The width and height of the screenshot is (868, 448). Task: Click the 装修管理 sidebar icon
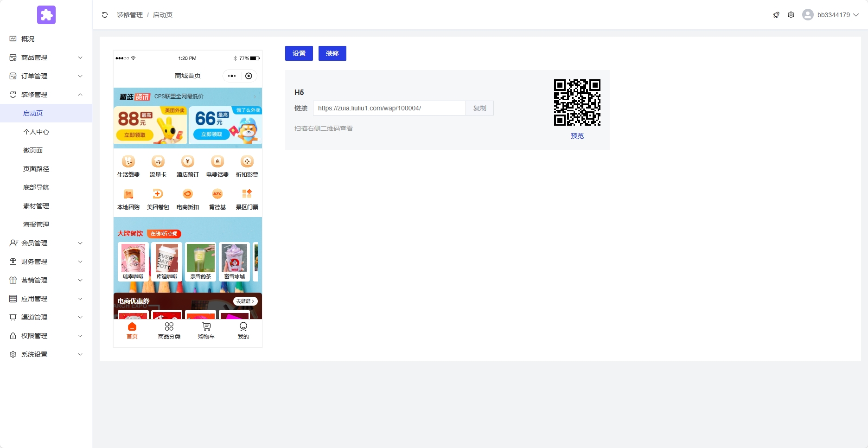coord(13,95)
